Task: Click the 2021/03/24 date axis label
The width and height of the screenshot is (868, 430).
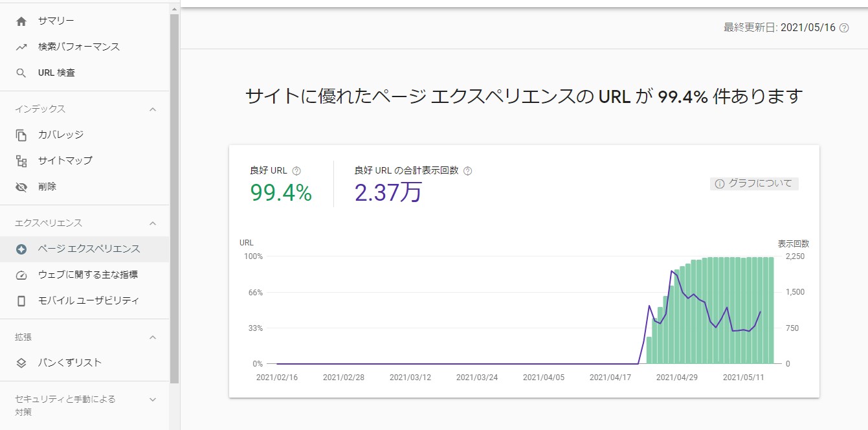Action: pyautogui.click(x=477, y=377)
